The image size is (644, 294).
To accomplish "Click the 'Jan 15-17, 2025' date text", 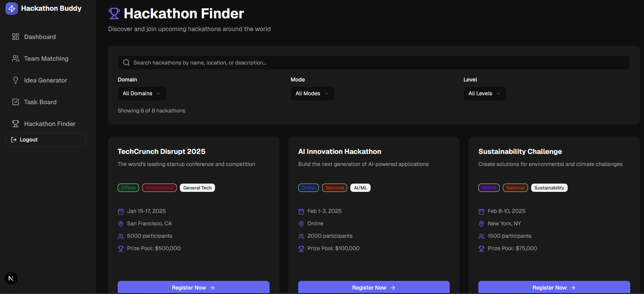I will point(146,211).
